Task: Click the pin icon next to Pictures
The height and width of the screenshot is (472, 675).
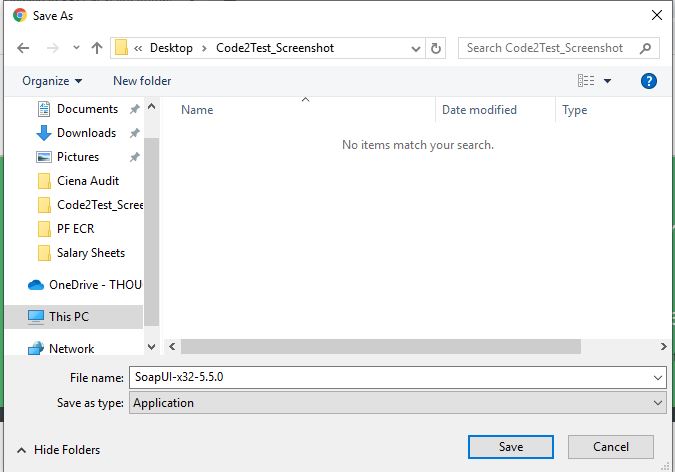Action: click(x=135, y=157)
